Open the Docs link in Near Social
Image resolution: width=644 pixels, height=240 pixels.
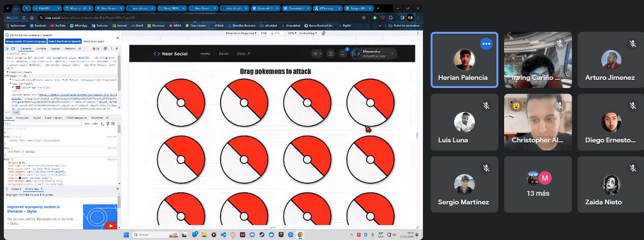tap(243, 54)
